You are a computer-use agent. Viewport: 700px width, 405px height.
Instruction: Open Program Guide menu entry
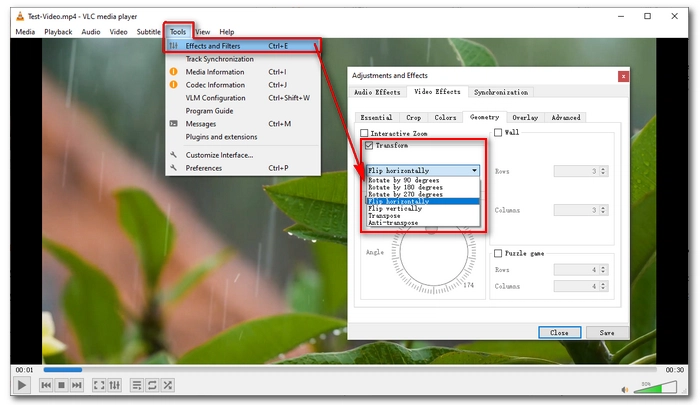(x=243, y=111)
